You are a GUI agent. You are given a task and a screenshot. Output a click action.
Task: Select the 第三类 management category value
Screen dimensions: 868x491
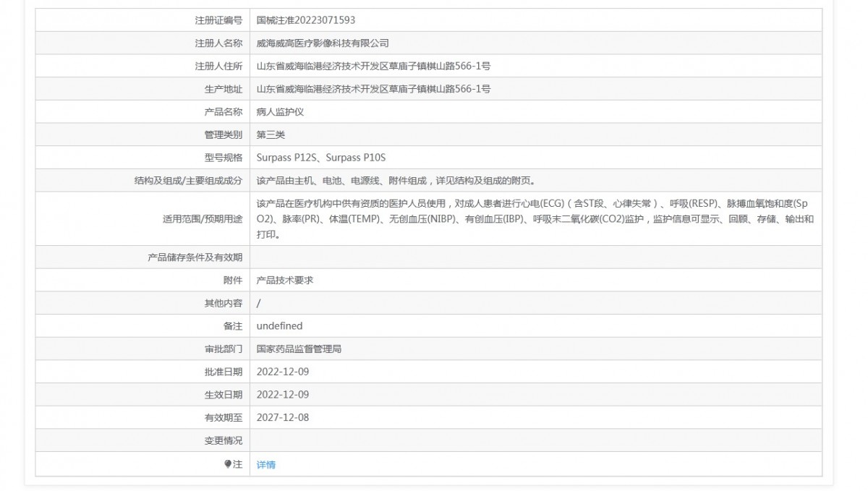click(x=271, y=135)
